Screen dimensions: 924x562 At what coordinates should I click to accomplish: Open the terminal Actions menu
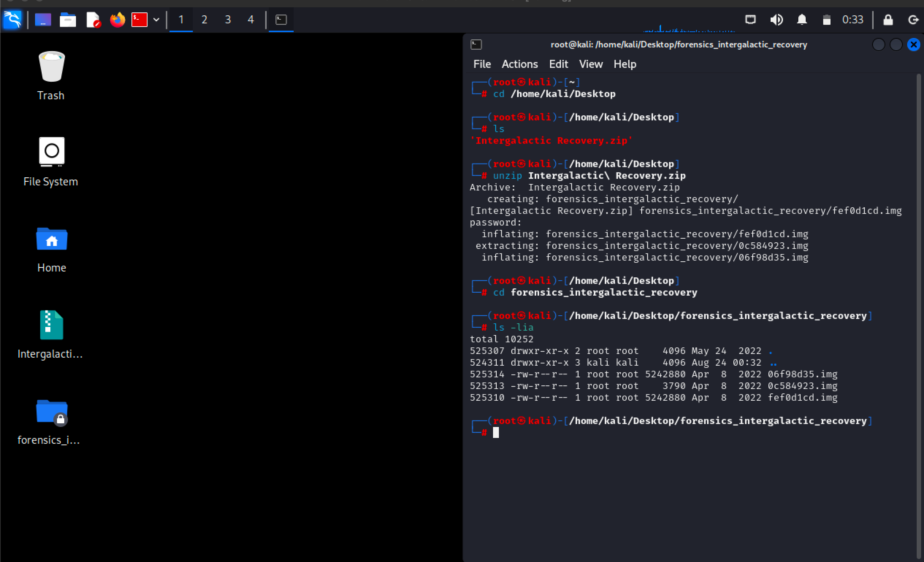519,64
